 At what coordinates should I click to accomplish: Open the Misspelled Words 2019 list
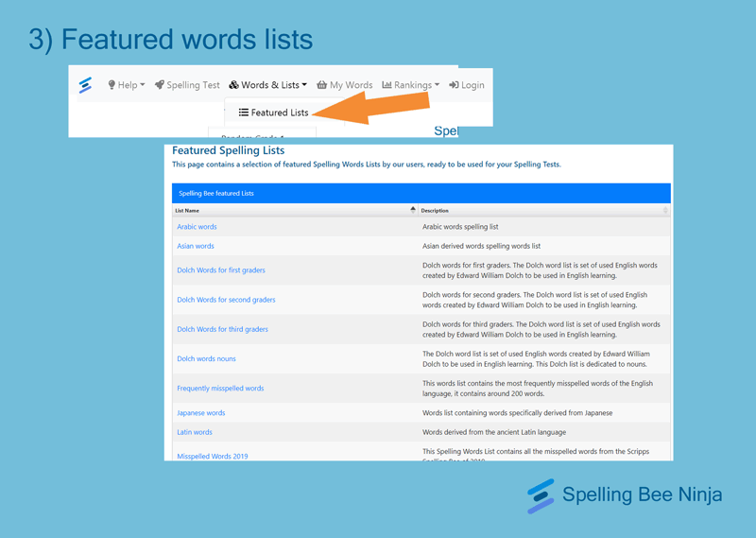tap(212, 456)
